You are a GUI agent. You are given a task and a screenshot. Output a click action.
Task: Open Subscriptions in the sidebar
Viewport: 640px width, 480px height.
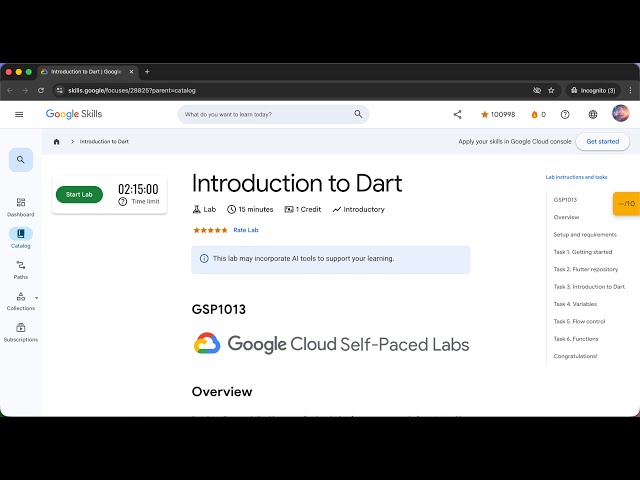(x=21, y=333)
